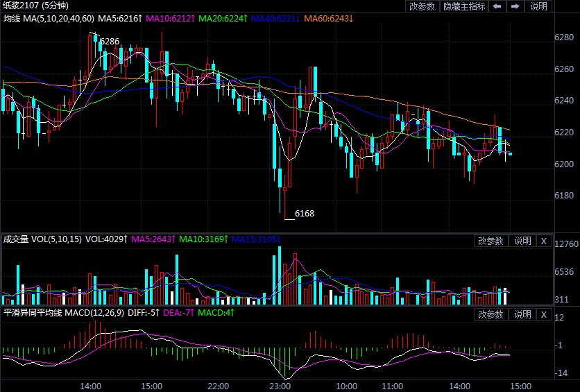
Task: Click the volume MA10:3169 value
Action: (x=204, y=239)
